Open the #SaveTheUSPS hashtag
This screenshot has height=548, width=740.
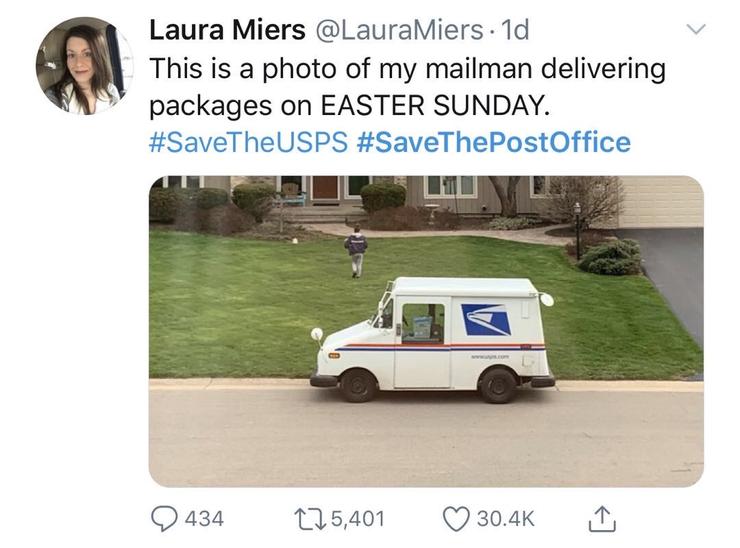point(248,142)
